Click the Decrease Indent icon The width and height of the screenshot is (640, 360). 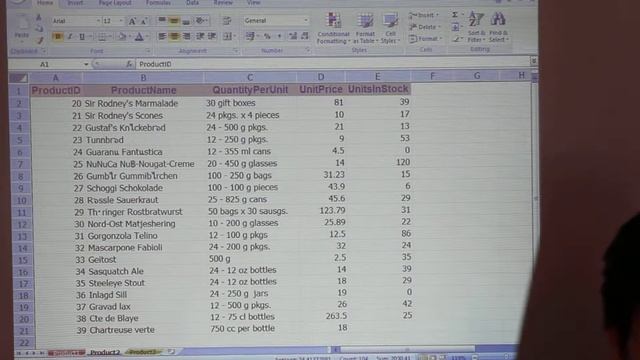click(x=200, y=36)
